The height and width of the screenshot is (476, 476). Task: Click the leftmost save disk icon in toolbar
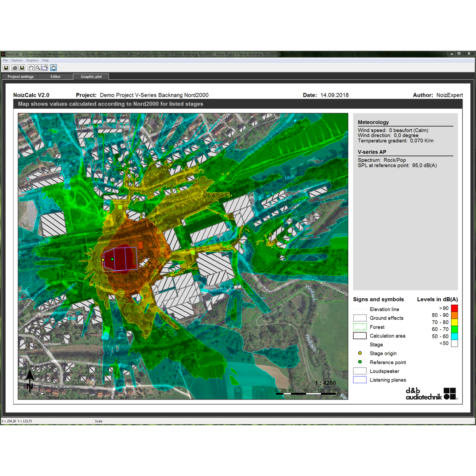pos(6,68)
